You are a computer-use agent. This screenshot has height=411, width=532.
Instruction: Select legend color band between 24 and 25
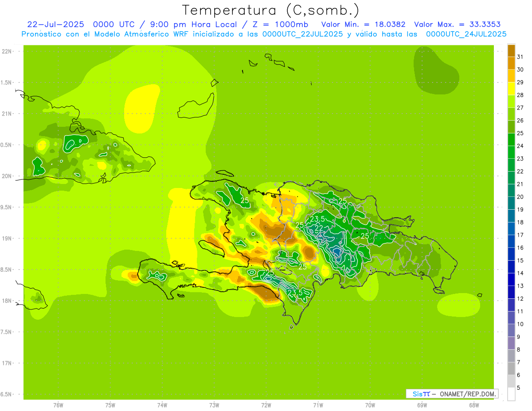click(511, 140)
